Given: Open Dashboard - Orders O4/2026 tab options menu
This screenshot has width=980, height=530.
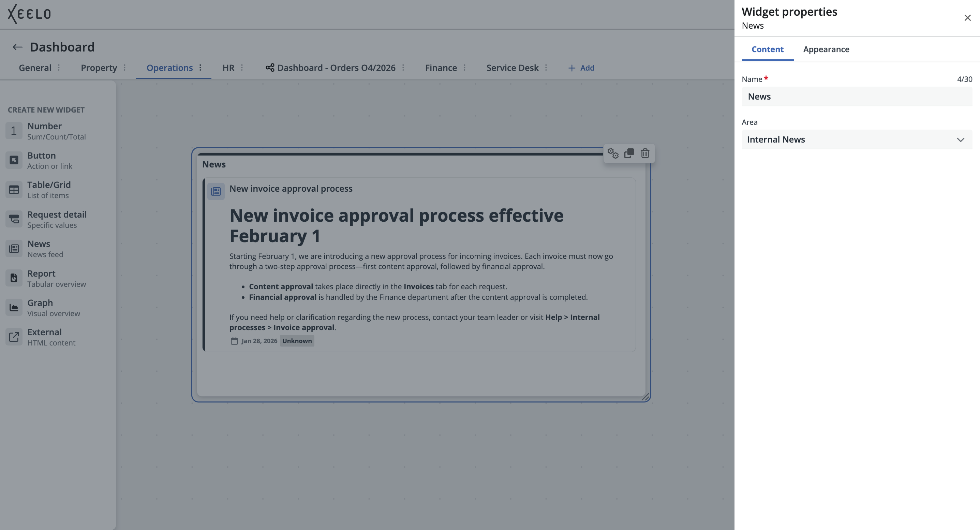Looking at the screenshot, I should coord(403,68).
